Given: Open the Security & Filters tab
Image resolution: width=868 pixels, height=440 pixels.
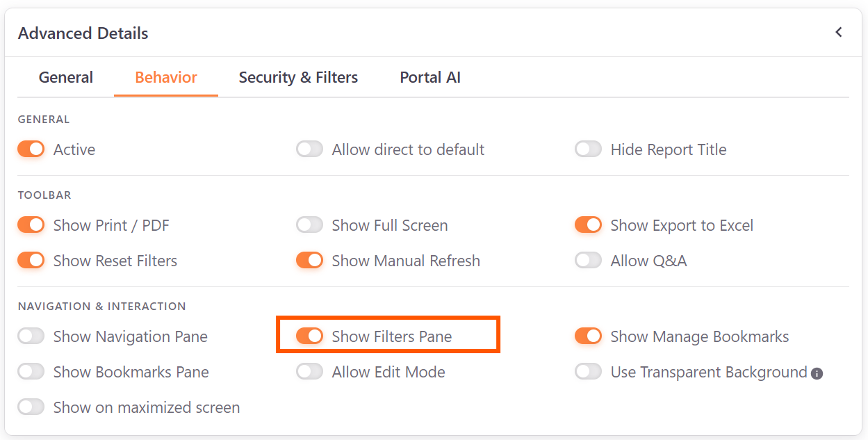Looking at the screenshot, I should coord(298,77).
